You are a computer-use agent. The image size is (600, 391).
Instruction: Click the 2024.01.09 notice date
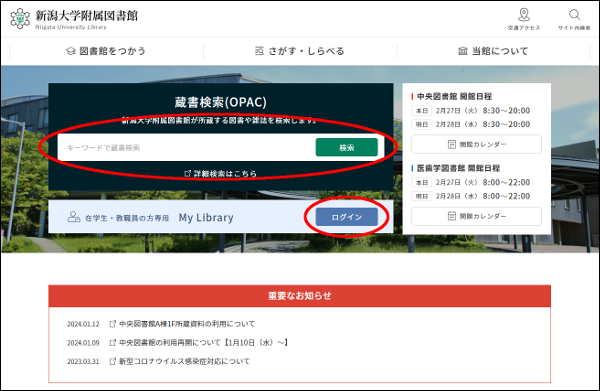(83, 343)
